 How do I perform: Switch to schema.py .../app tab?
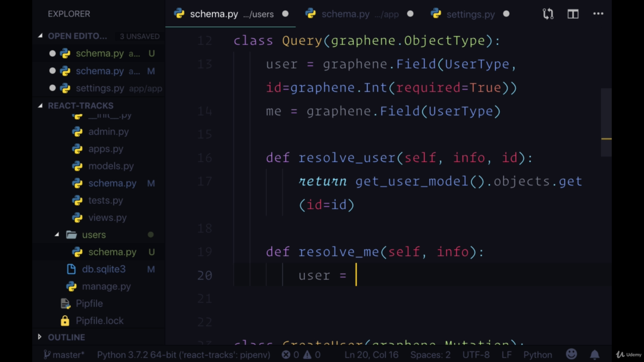click(x=359, y=14)
